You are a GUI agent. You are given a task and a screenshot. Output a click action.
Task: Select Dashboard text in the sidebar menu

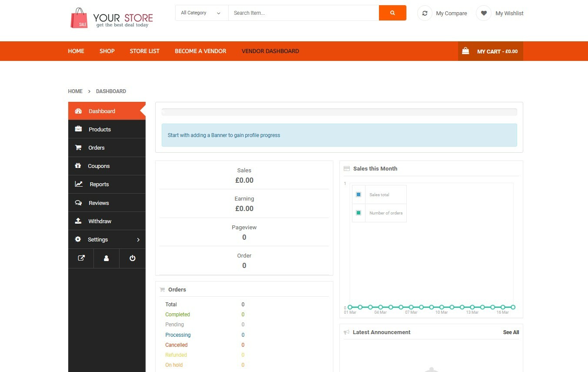[102, 111]
